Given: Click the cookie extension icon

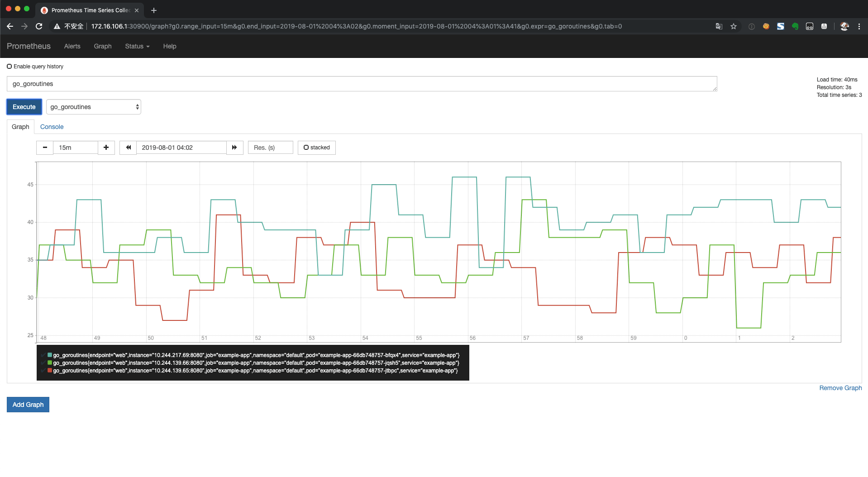Looking at the screenshot, I should click(766, 26).
